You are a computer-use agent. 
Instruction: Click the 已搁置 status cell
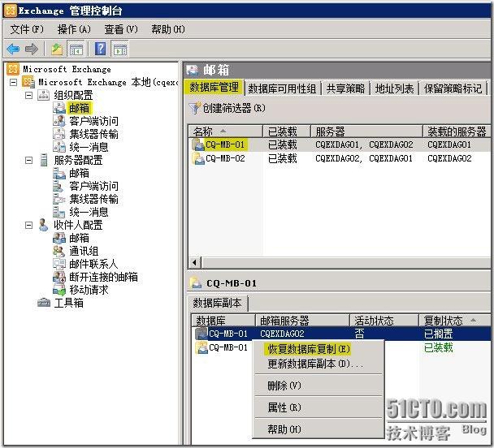pyautogui.click(x=438, y=334)
